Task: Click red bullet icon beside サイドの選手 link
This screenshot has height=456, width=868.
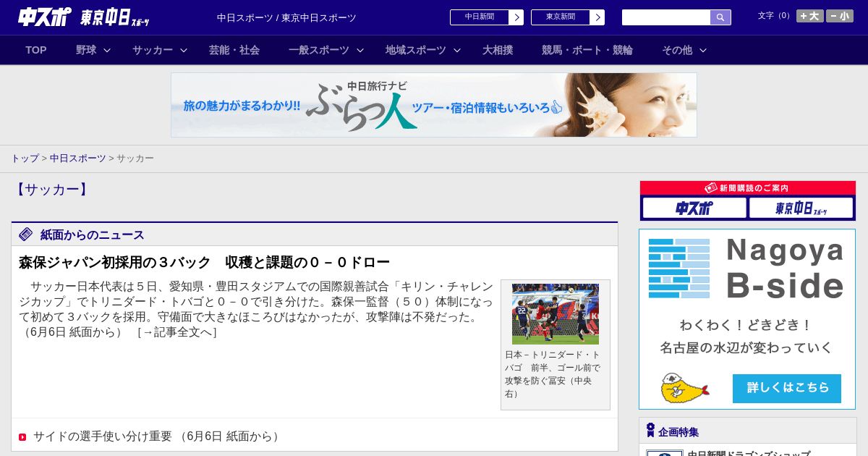Action: tap(22, 437)
